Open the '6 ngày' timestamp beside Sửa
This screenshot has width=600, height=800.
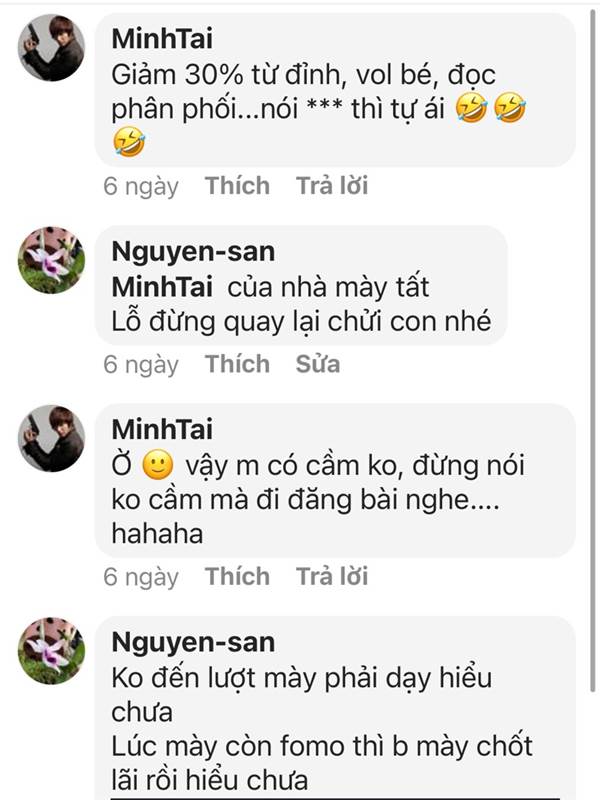point(141,364)
